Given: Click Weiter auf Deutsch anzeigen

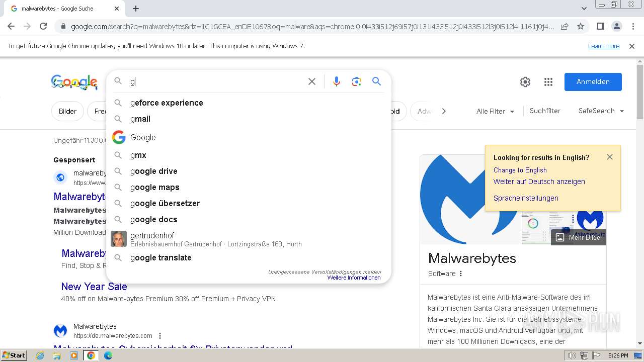Looking at the screenshot, I should point(539,182).
